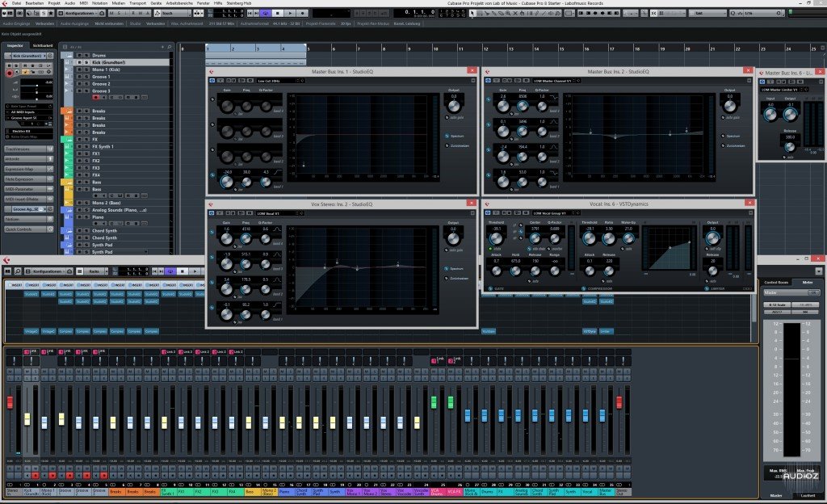Switch to the Control Room tab
The height and width of the screenshot is (504, 827).
(777, 283)
